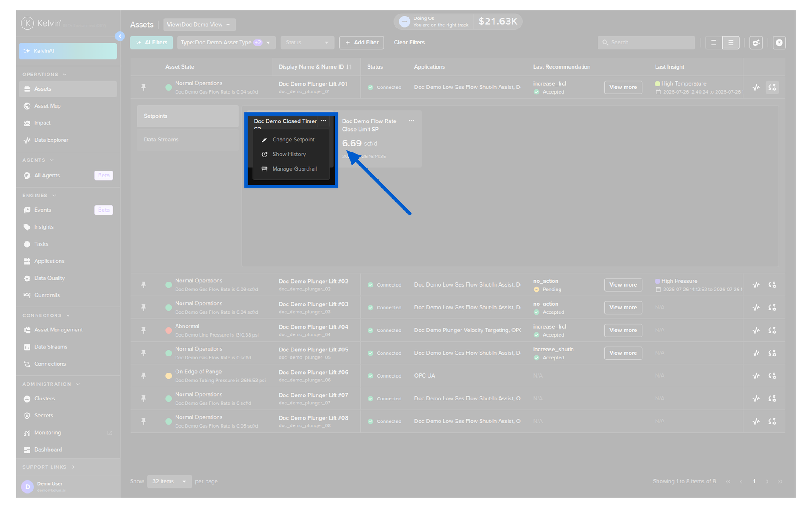Open the 32 items per page dropdown
Viewport: 812px width, 508px height.
tap(169, 481)
